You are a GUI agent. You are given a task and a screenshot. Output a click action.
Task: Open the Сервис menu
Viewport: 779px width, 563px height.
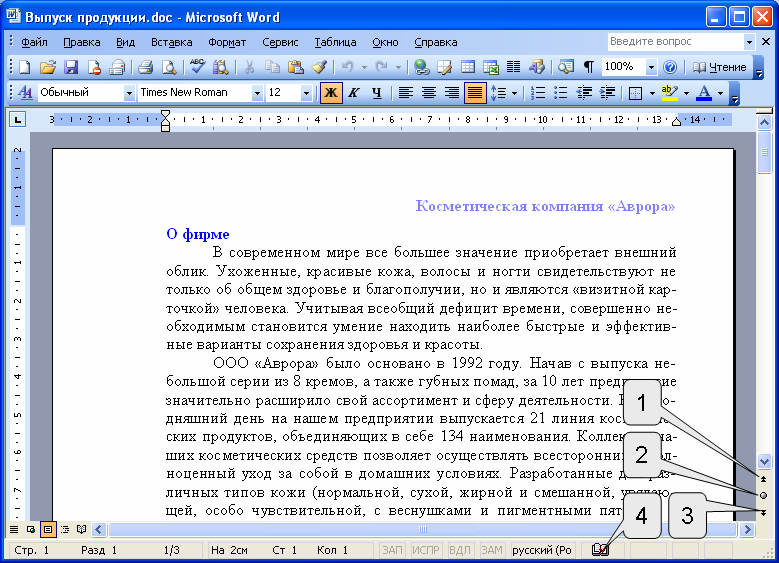click(280, 42)
